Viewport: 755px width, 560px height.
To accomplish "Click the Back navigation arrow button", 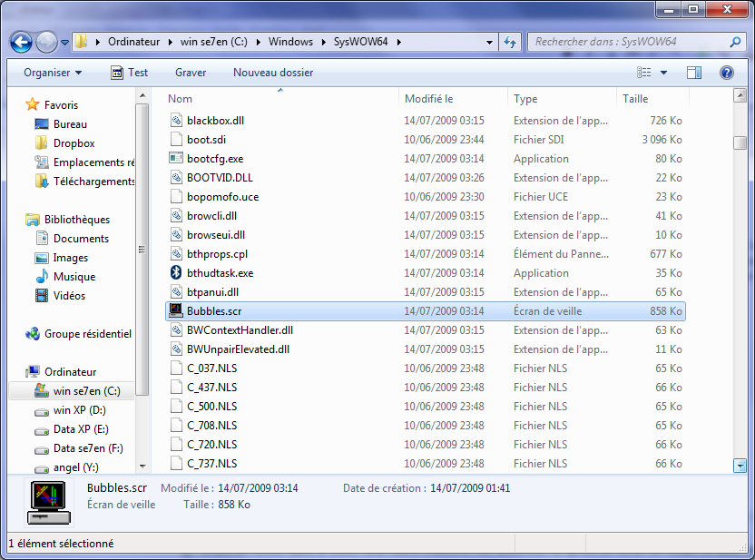I will click(22, 42).
